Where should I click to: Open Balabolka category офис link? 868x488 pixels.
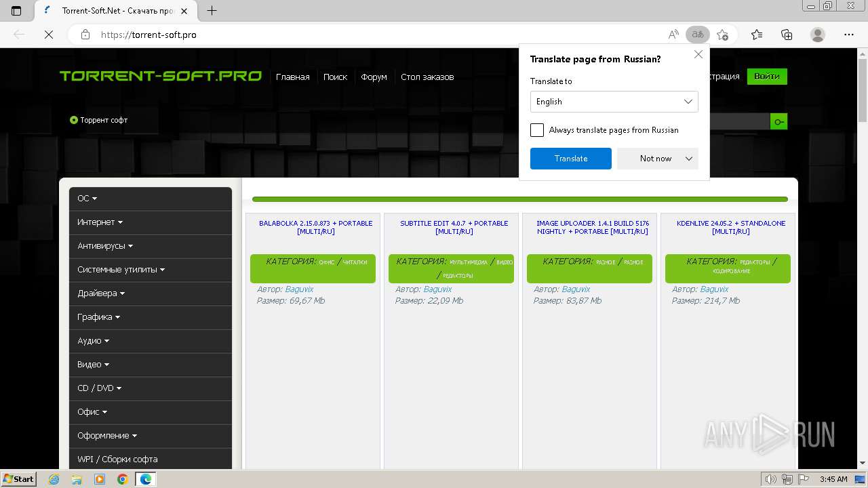coord(327,262)
